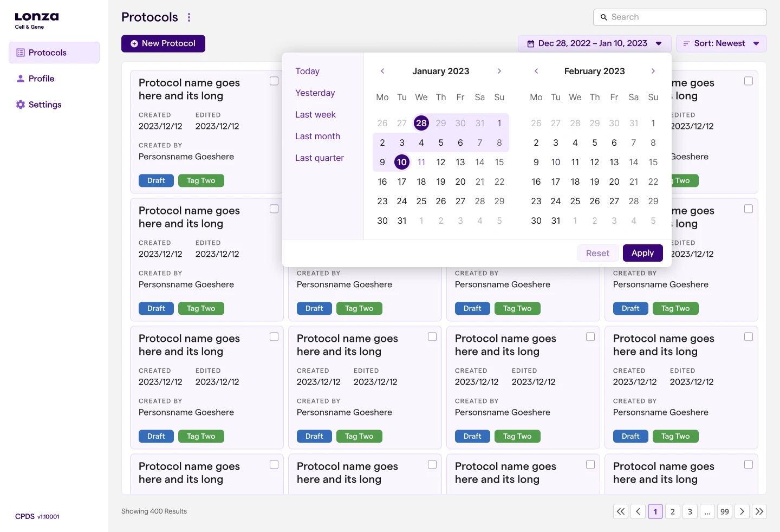Go to previous month from January 2023
This screenshot has height=532, width=780.
(x=382, y=71)
